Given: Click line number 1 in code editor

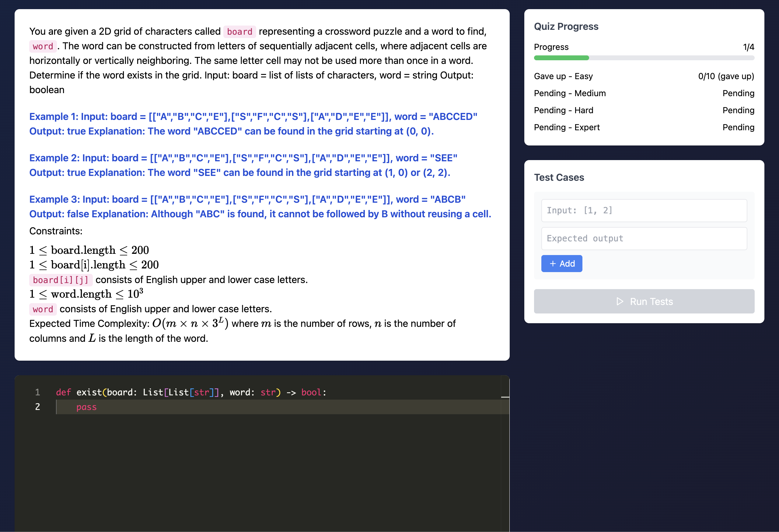Looking at the screenshot, I should point(37,392).
